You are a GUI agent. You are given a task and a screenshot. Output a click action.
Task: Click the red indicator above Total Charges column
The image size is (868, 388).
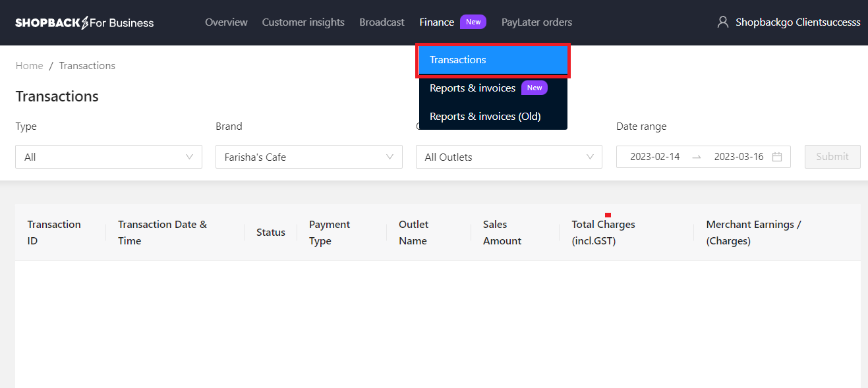pos(607,214)
